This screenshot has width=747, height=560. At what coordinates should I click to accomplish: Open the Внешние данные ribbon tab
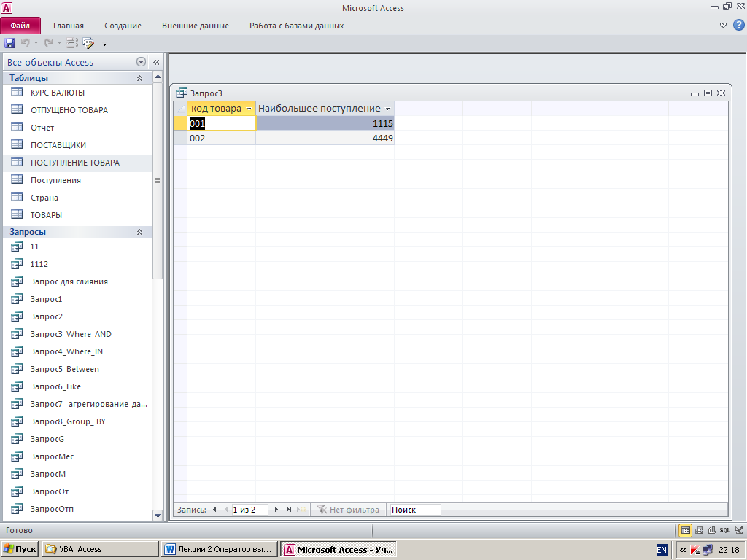click(x=196, y=26)
